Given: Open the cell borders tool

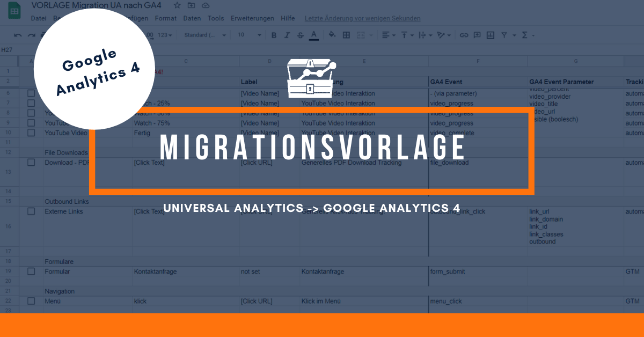Looking at the screenshot, I should coord(346,35).
